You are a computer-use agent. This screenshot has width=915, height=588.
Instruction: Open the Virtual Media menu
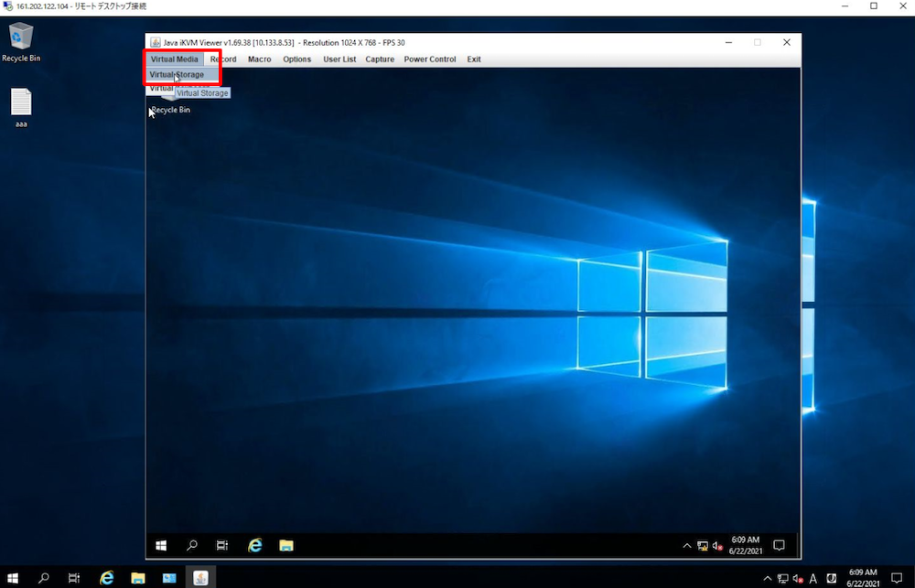(x=174, y=59)
